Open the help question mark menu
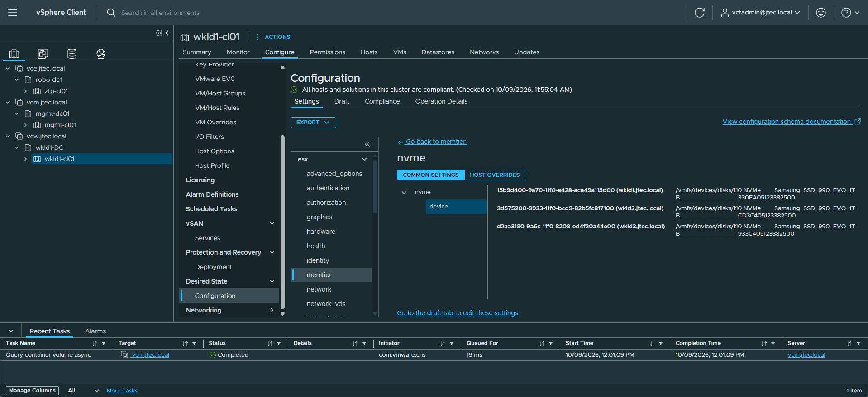Screen dimensions: 868x397 [x=850, y=13]
